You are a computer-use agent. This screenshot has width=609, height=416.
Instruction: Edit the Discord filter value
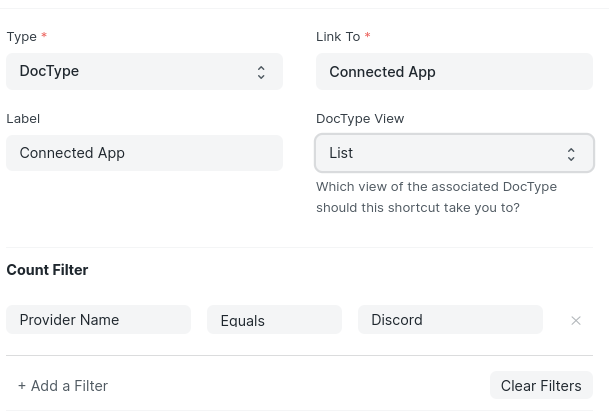(x=451, y=320)
